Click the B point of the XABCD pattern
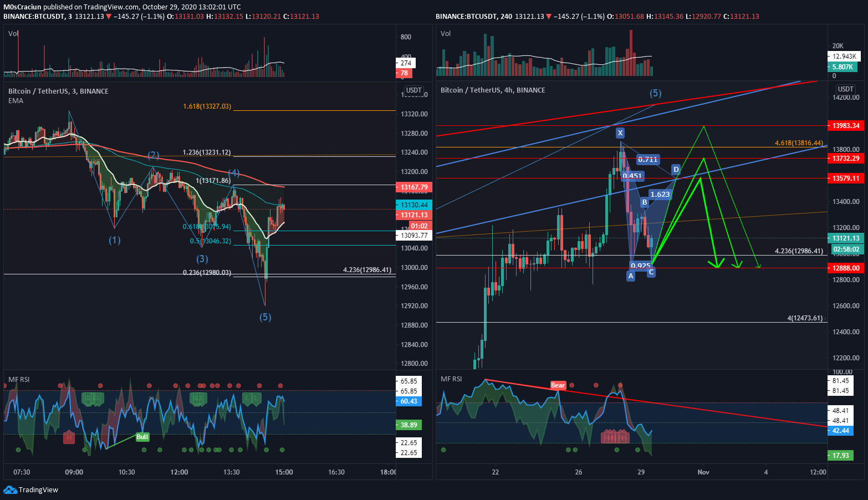The width and height of the screenshot is (868, 500). 645,202
